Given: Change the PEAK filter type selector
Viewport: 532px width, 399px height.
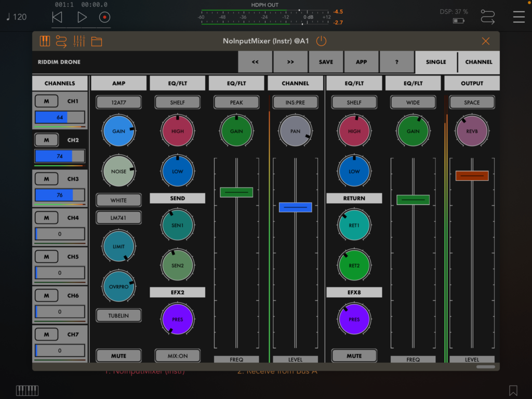Looking at the screenshot, I should click(236, 102).
